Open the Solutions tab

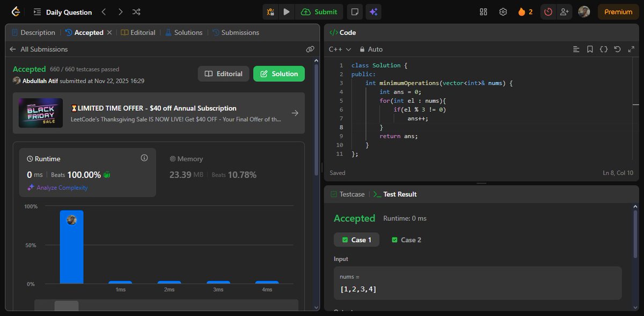pyautogui.click(x=184, y=32)
